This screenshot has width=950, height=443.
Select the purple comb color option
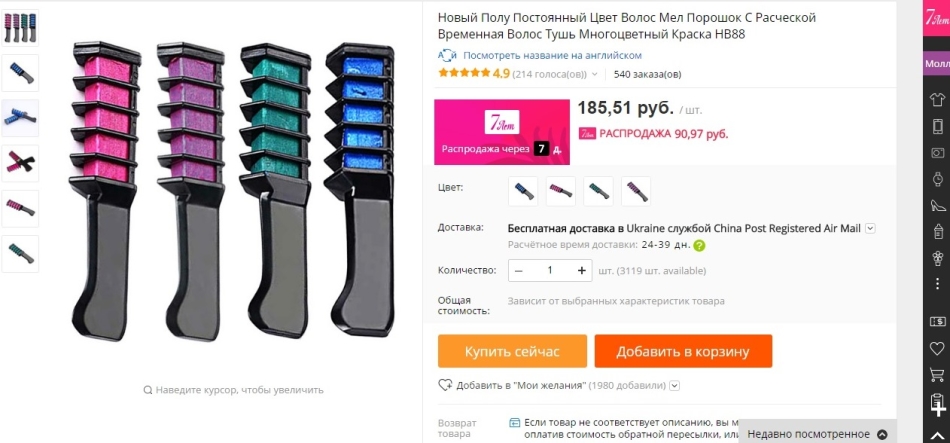click(x=636, y=192)
